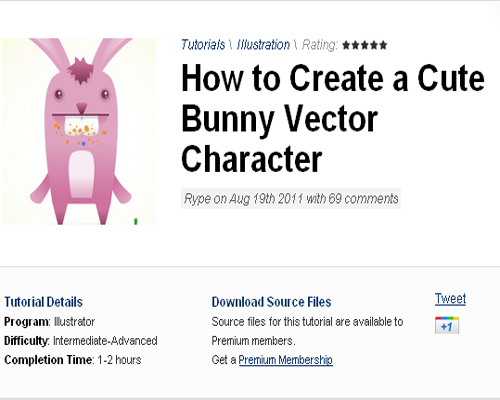Open the Tutorials breadcrumb link
This screenshot has height=400, width=500.
click(x=203, y=45)
